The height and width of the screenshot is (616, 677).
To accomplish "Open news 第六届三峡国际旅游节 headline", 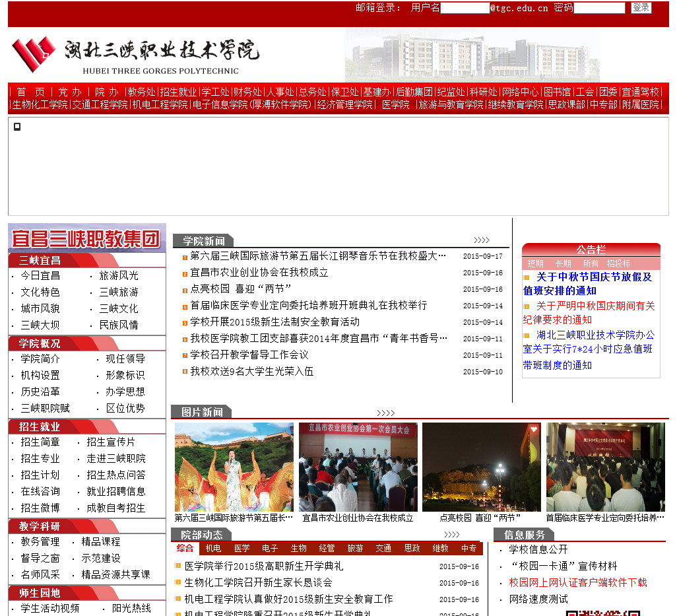I will (318, 256).
